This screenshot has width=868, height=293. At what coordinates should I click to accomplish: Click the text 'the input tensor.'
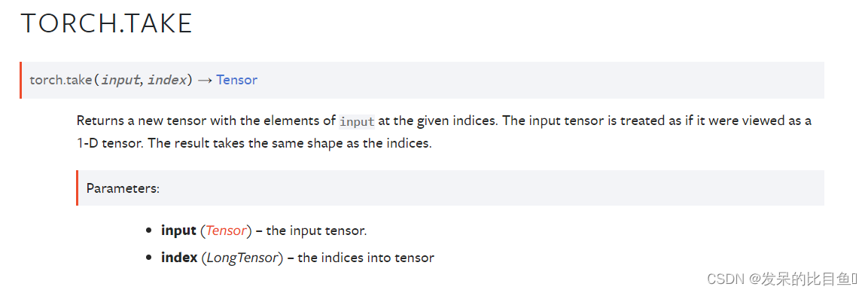(x=317, y=230)
